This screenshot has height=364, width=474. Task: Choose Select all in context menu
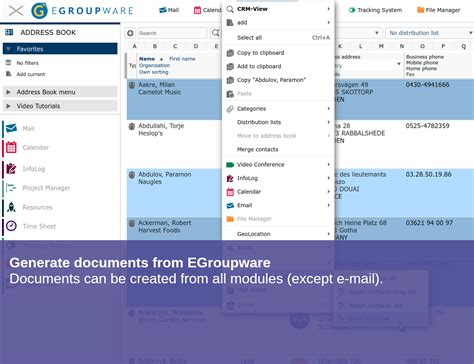point(278,38)
